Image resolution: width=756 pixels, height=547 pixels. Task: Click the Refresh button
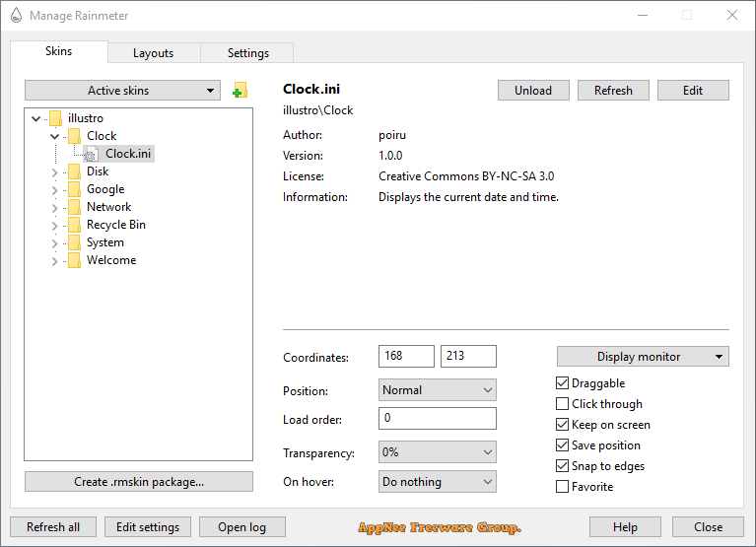click(613, 90)
